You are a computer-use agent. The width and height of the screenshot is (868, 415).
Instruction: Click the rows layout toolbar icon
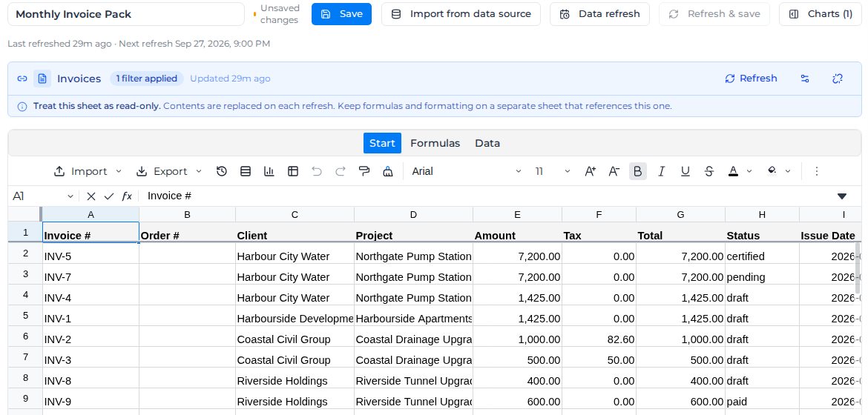point(246,171)
